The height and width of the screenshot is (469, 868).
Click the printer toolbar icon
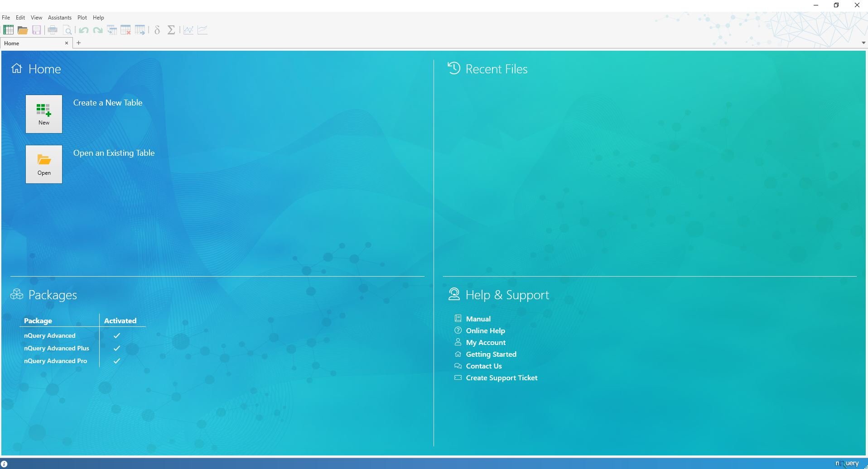click(x=53, y=30)
